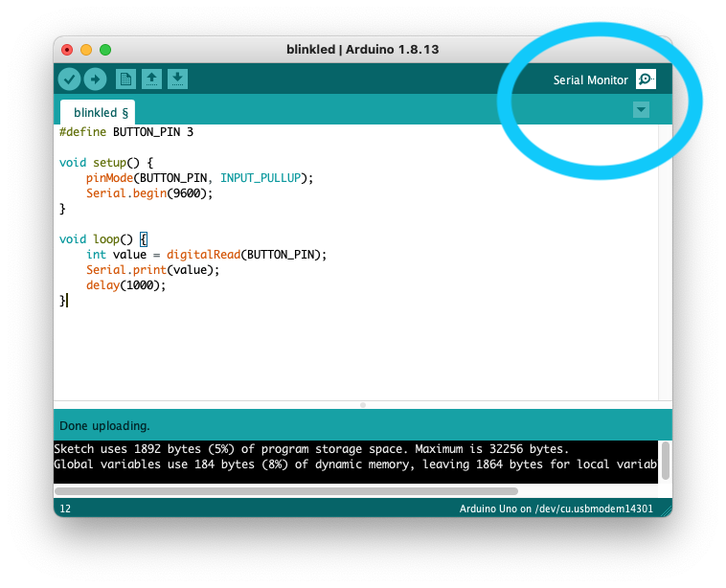Open a sketch using the up-arrow icon

click(151, 79)
